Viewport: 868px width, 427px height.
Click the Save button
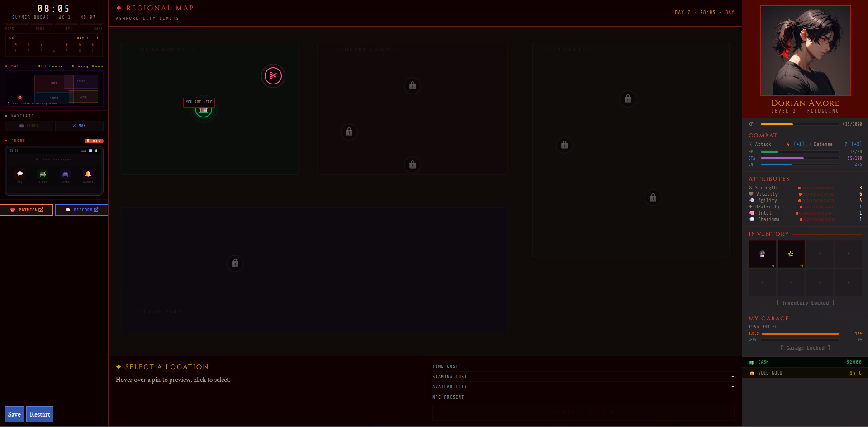pos(14,414)
